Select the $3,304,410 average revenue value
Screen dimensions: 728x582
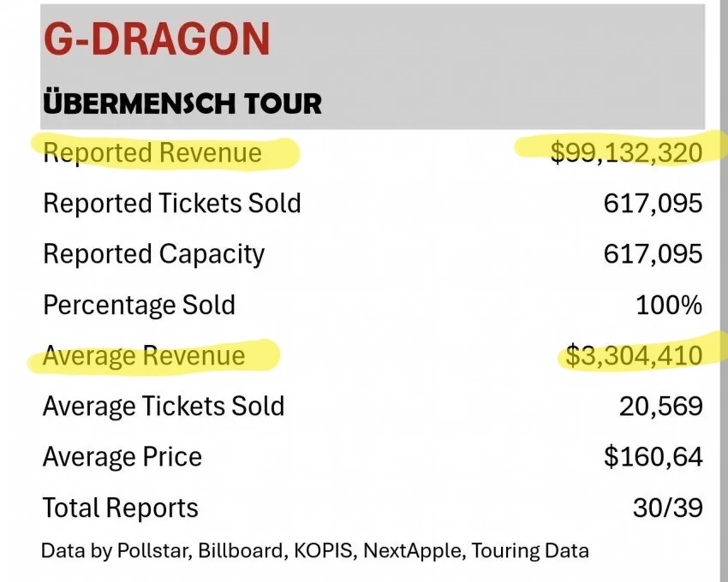(x=634, y=355)
